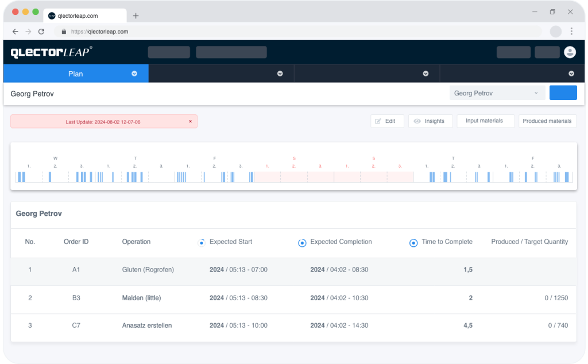Click expected completion 04:02 - 10:30
Screen dimensions: 588x364
tap(339, 298)
